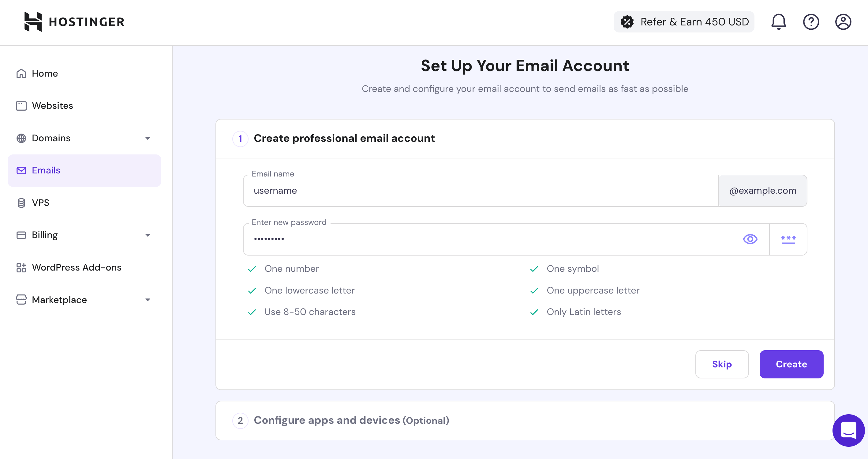Open Websites in the sidebar

[52, 106]
